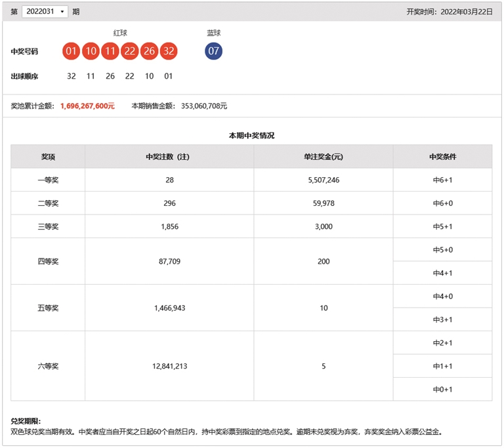Click the 兑奖期限 heading
Screen dimensions: 504x448
26,420
